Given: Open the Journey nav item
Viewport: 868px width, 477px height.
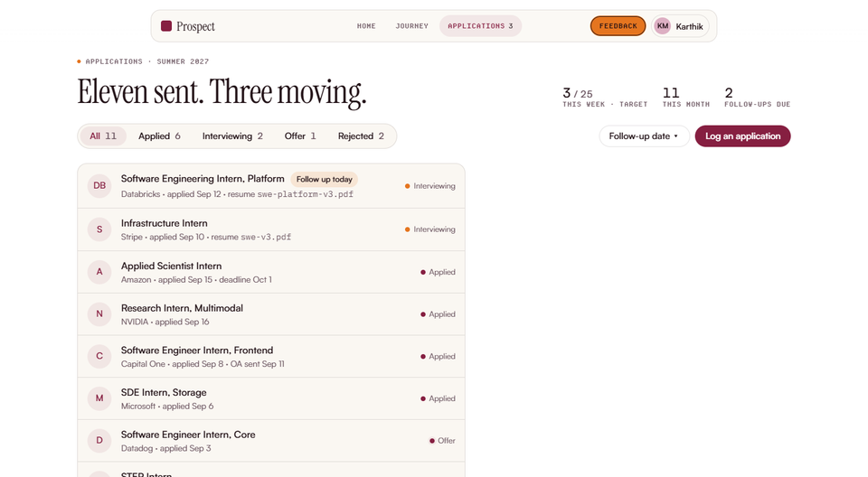Looking at the screenshot, I should [x=412, y=26].
